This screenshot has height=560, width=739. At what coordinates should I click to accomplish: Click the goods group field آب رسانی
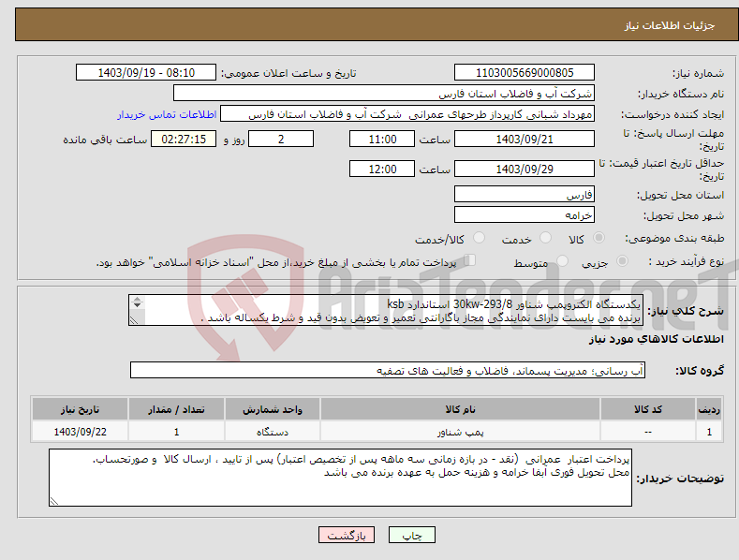pos(388,371)
